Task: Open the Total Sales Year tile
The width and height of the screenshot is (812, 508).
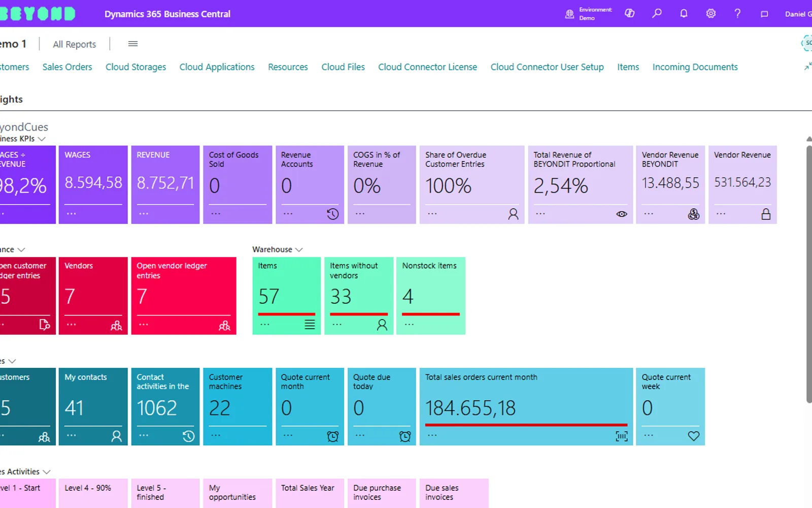Action: coord(310,493)
